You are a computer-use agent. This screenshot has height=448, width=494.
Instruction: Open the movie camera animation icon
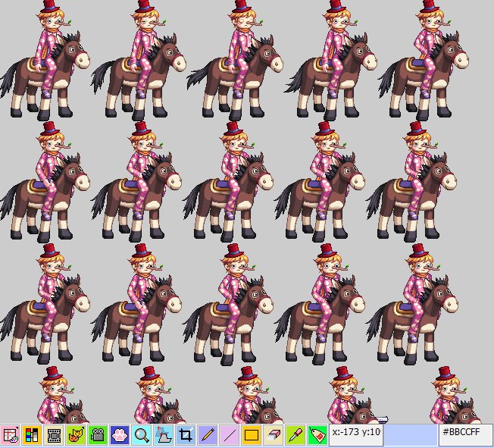tap(98, 435)
